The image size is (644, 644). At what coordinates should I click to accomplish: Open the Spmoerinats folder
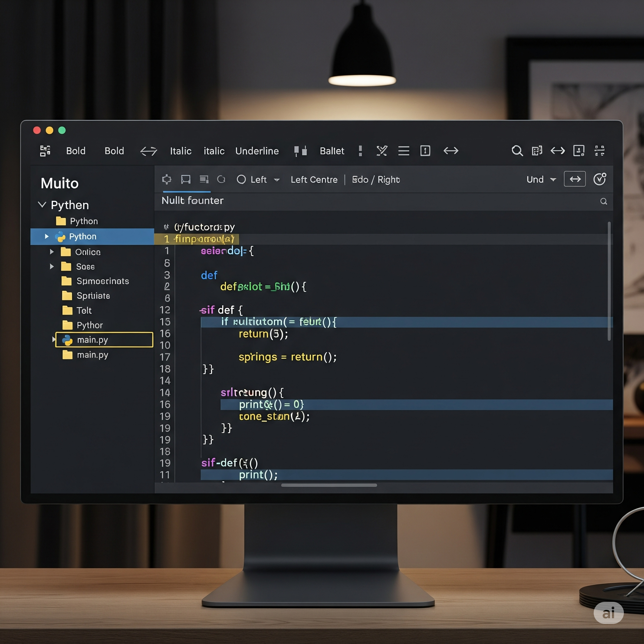[x=95, y=281]
